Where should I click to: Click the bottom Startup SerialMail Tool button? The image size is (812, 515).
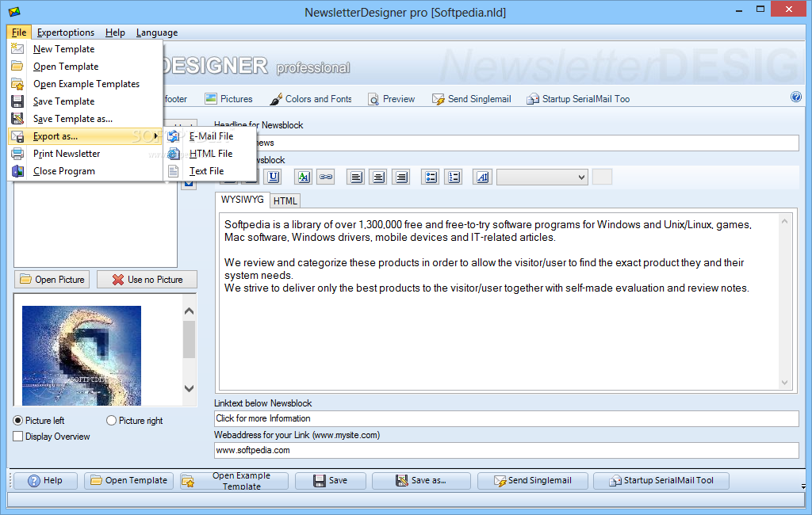[x=661, y=480]
